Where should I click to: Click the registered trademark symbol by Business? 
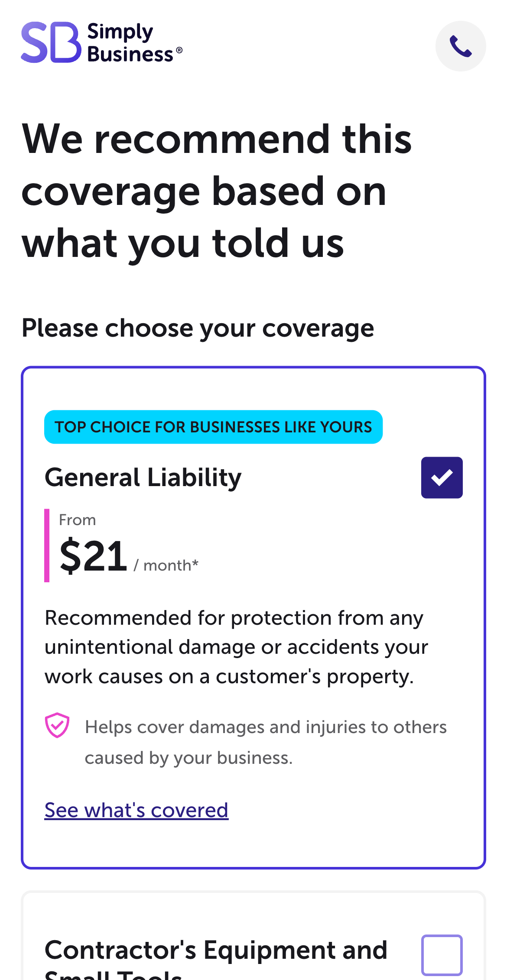(x=179, y=50)
